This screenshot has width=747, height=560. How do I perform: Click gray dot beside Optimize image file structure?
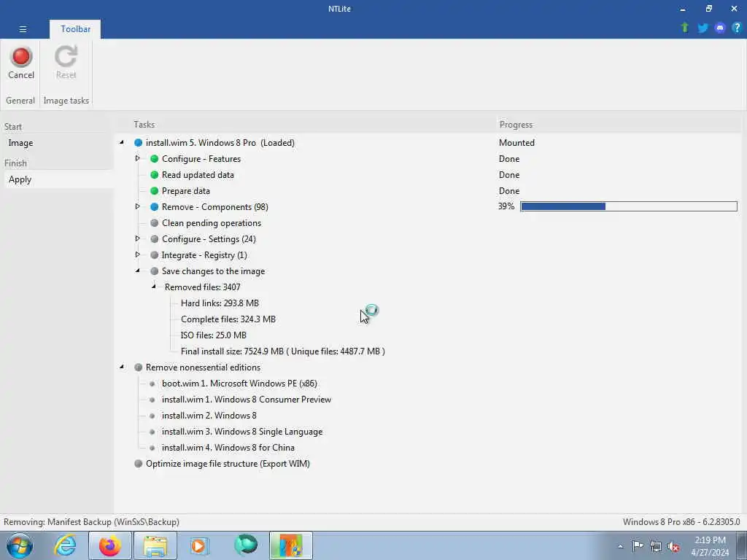pyautogui.click(x=138, y=463)
